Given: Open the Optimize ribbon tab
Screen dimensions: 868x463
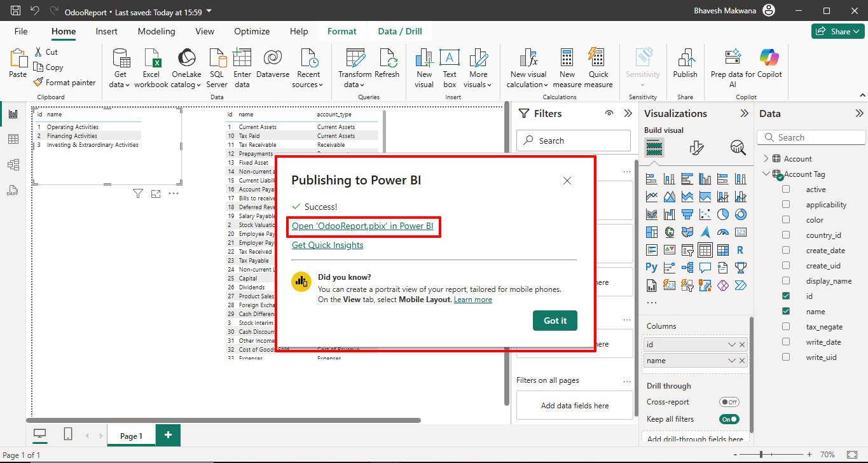Looking at the screenshot, I should click(252, 31).
